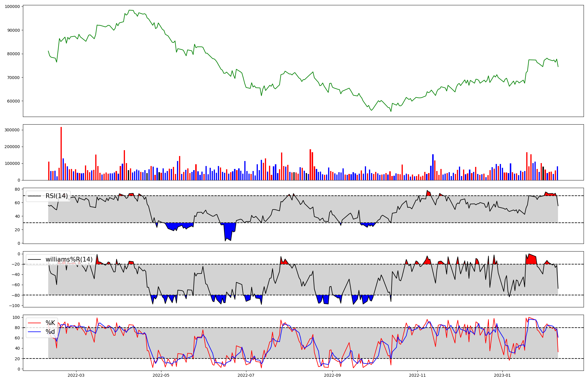Screen dimensions: 588x382
Task: Click the 60000 price axis tick label
Action: [x=13, y=101]
